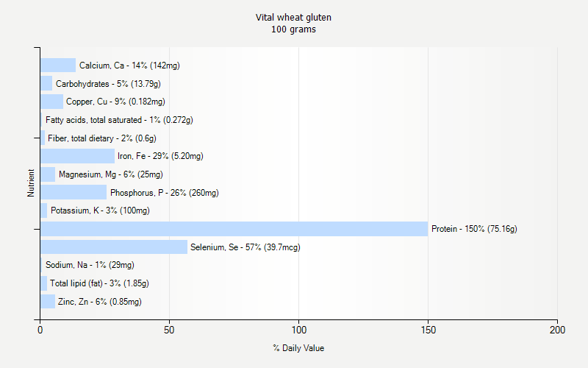Click the Fatty acids, total saturated label
588x368 pixels.
pos(119,120)
